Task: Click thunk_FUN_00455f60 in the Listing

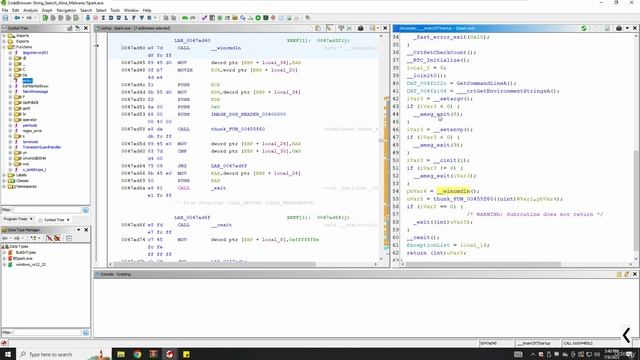Action: [238, 129]
